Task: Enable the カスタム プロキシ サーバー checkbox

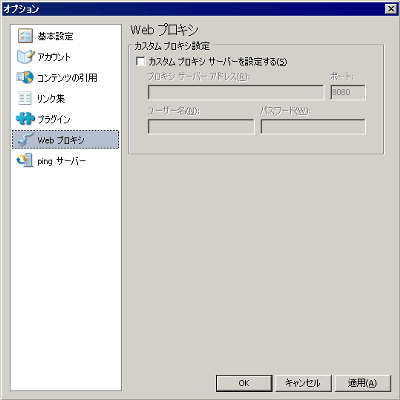Action: [141, 61]
